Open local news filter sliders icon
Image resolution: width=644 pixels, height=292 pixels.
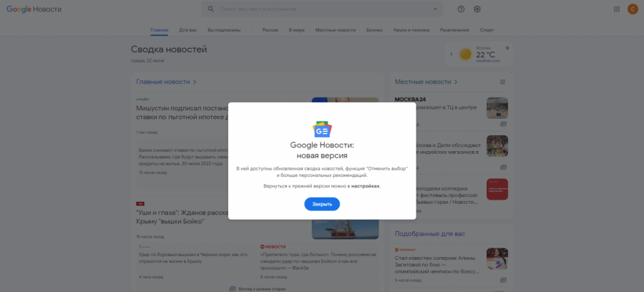[503, 82]
